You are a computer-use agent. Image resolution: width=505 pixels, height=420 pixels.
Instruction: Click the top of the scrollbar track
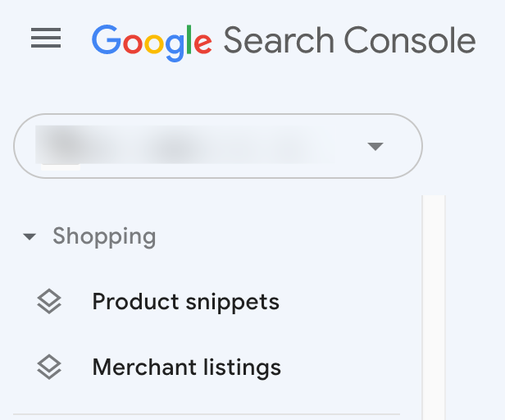[x=434, y=202]
